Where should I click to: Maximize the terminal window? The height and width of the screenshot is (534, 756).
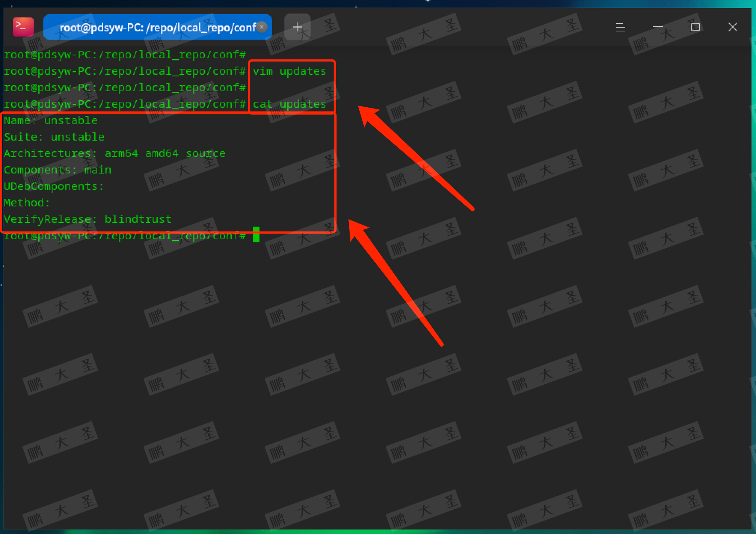click(695, 27)
